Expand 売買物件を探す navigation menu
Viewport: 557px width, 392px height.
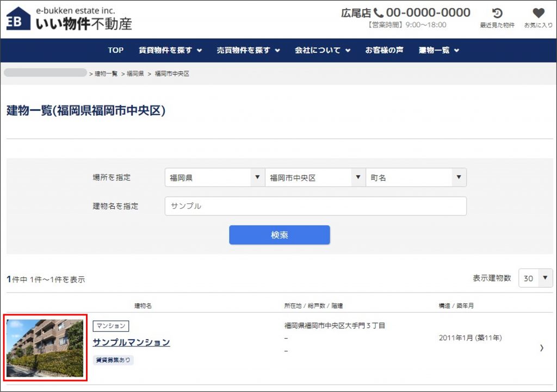248,50
